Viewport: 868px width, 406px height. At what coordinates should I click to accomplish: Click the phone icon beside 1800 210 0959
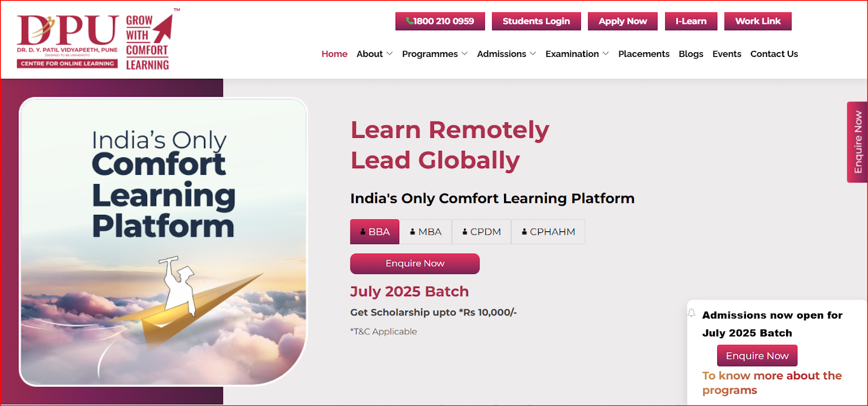pos(410,21)
